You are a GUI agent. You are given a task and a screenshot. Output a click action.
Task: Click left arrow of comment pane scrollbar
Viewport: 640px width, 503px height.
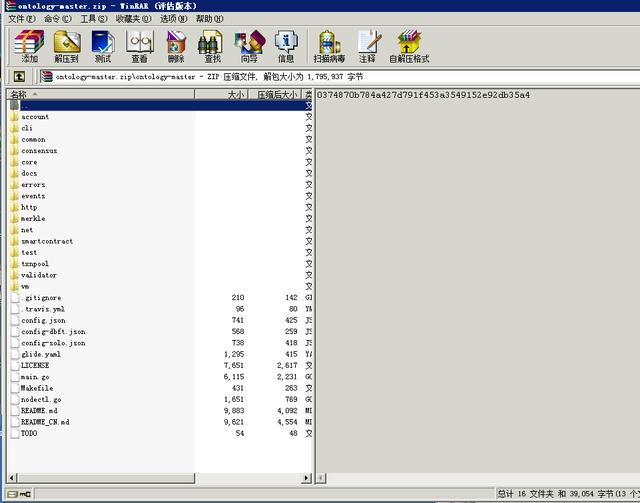pos(321,478)
